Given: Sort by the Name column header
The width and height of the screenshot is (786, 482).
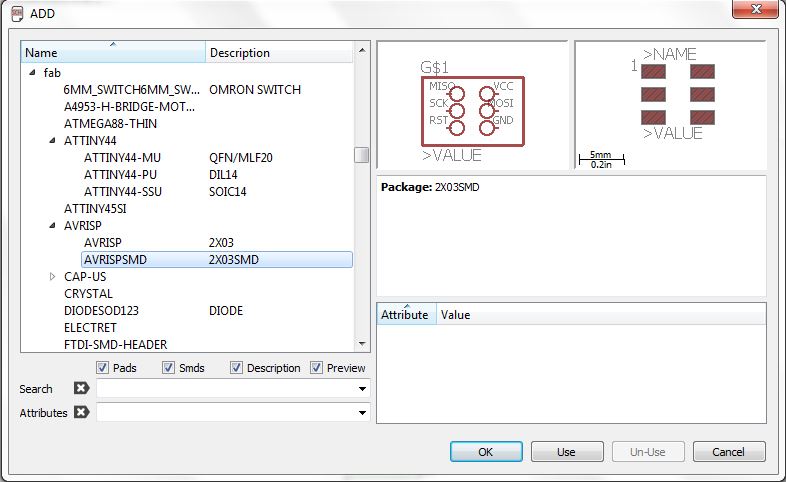Looking at the screenshot, I should [x=113, y=52].
